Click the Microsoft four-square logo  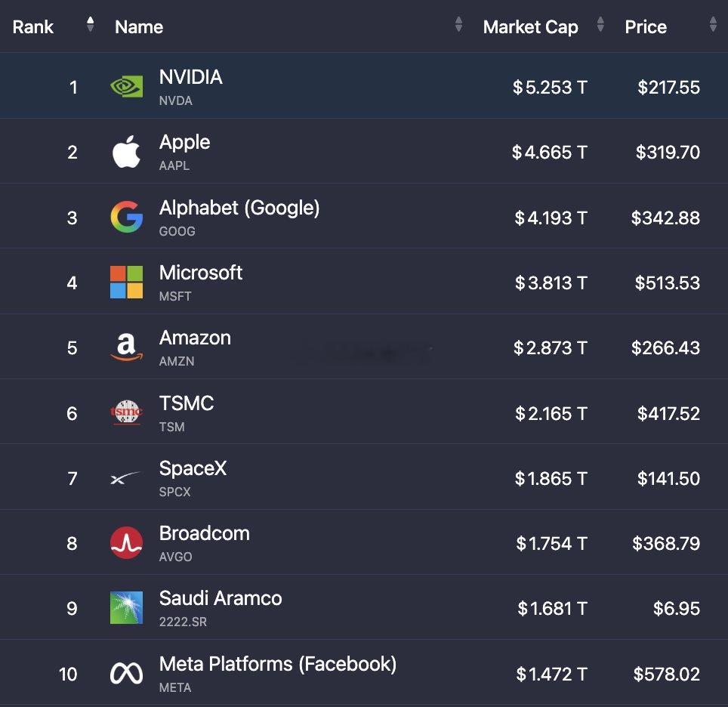pos(126,282)
